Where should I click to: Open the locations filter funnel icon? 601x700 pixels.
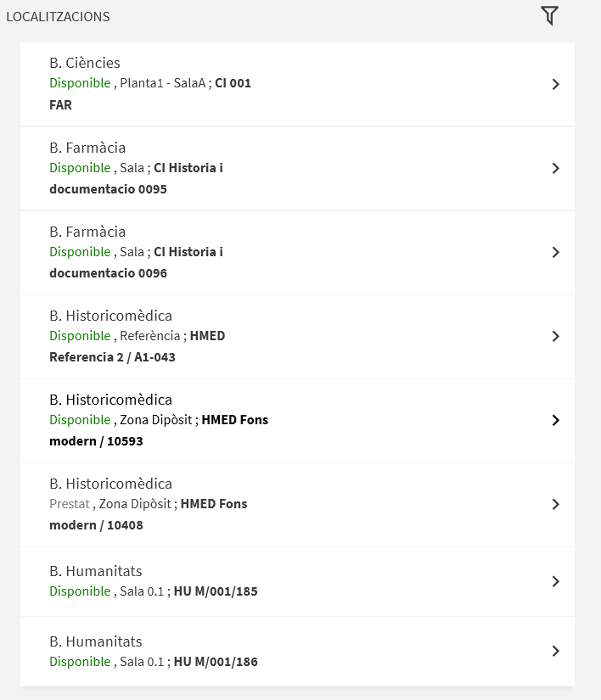550,16
